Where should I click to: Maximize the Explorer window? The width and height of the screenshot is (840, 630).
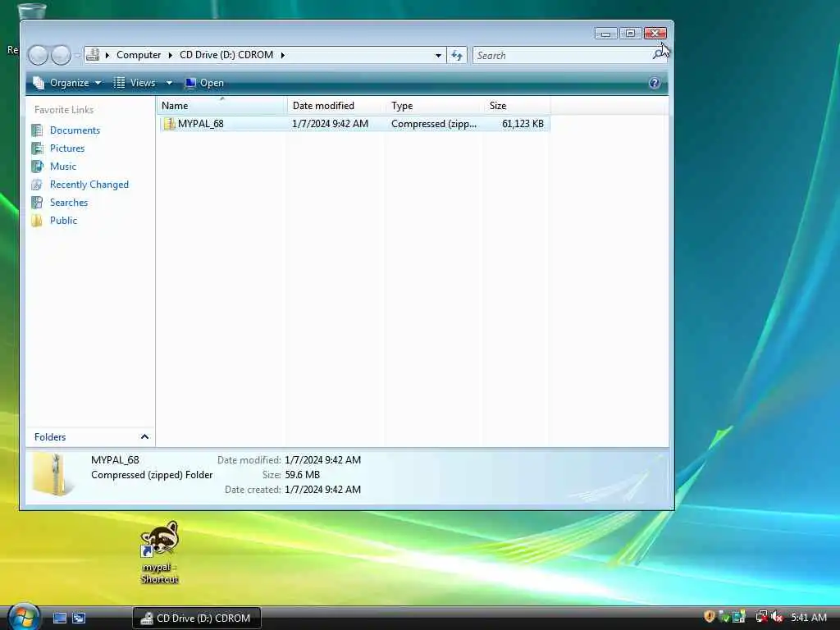coord(631,33)
